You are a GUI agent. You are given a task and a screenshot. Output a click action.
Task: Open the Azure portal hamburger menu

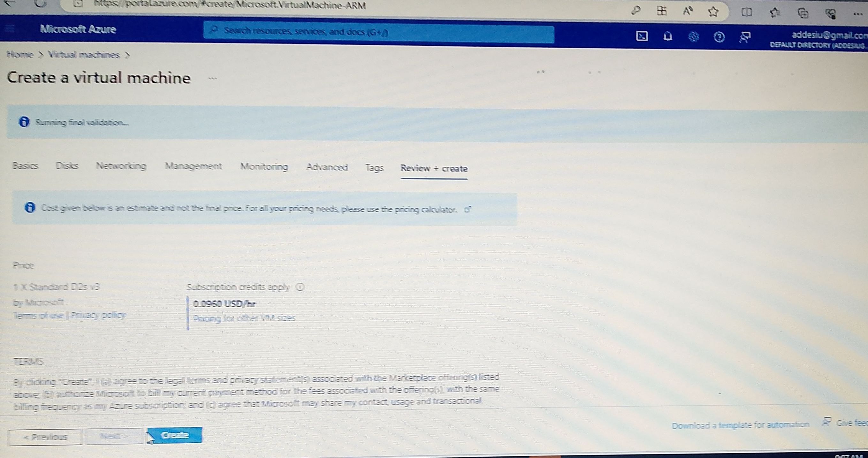click(x=10, y=29)
